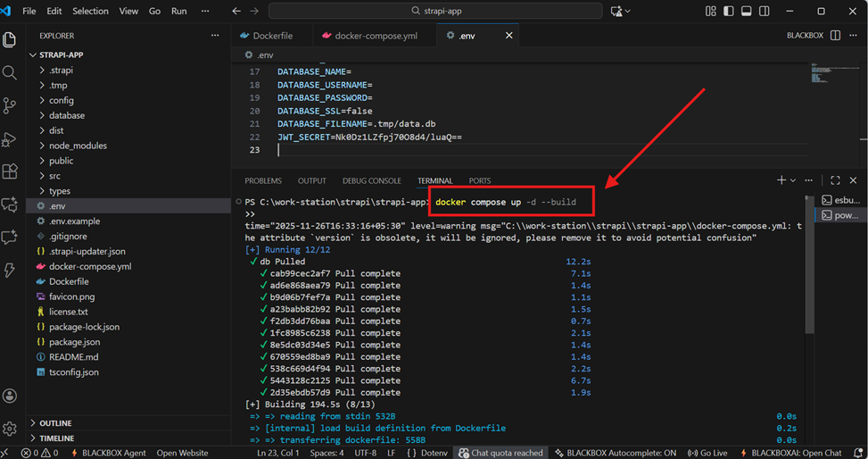Click the BLACKBOX Agent status button

point(108,453)
